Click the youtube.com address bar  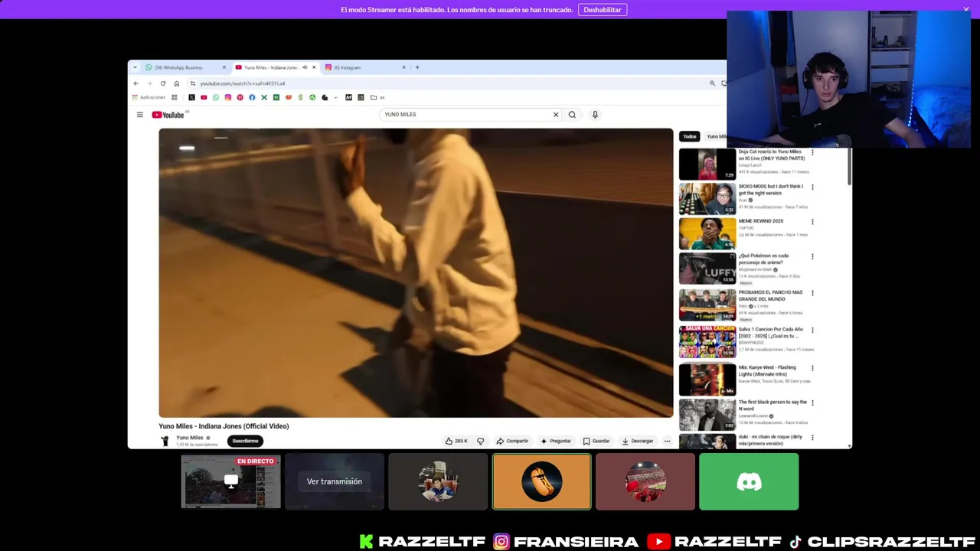(x=452, y=83)
